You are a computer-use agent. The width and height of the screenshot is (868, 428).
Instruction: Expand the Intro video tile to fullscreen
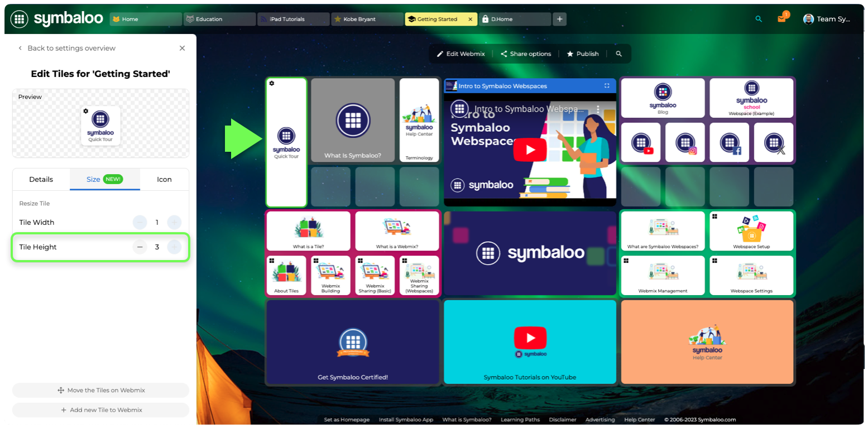click(x=607, y=86)
